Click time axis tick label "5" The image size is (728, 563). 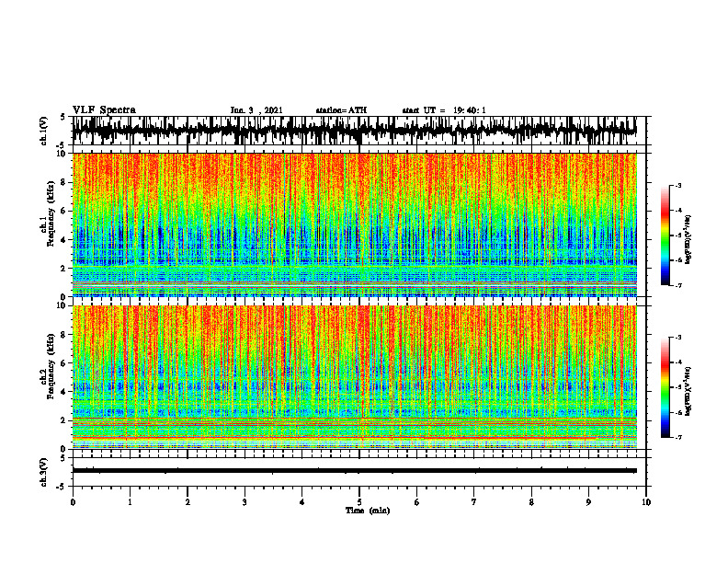(x=359, y=502)
